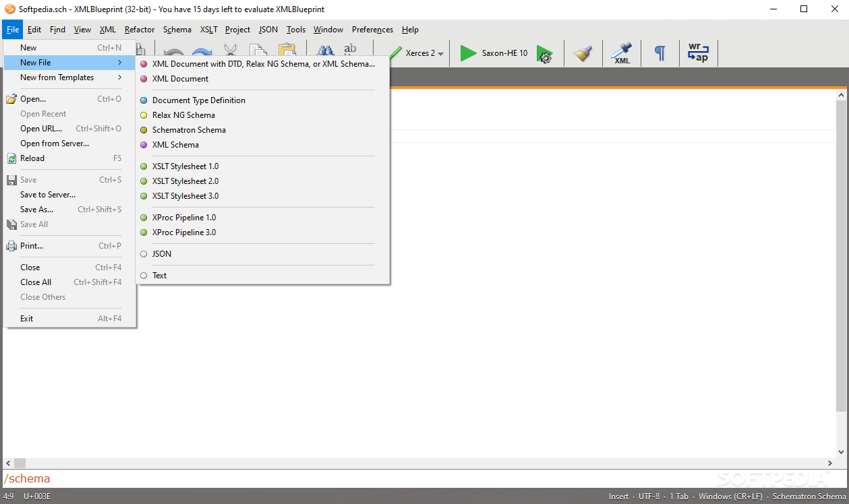Open the Edit menu
This screenshot has width=849, height=504.
34,30
